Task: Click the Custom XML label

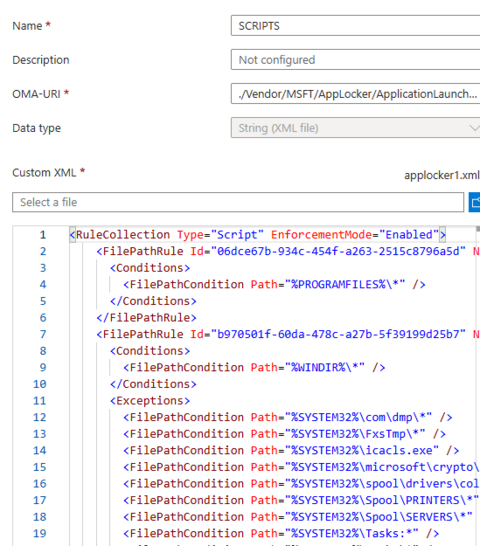Action: [x=44, y=173]
